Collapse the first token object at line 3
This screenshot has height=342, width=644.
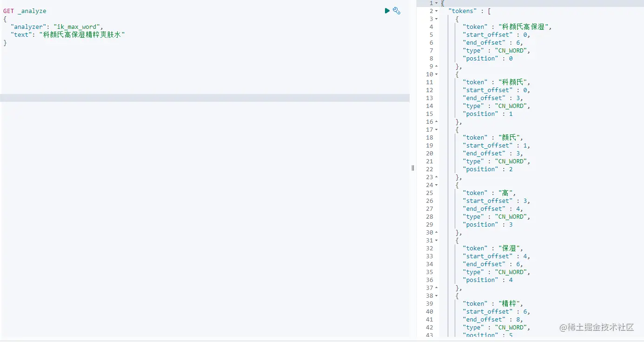click(x=437, y=19)
